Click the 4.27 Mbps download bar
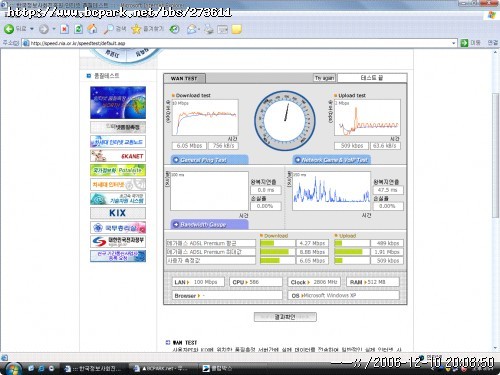Image resolution: width=500 pixels, height=375 pixels. pyautogui.click(x=277, y=243)
